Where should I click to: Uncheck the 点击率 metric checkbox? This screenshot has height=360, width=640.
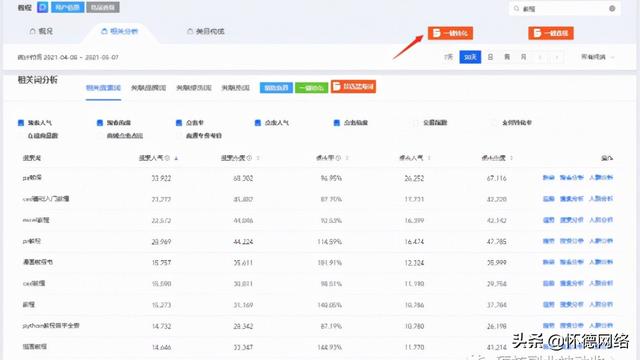(179, 123)
